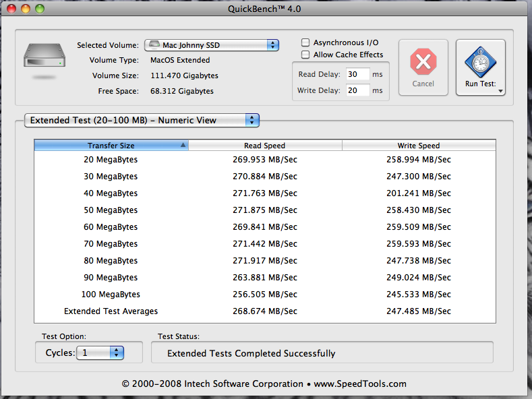532x399 pixels.
Task: Select the 30 MegaBytes row
Action: point(265,177)
